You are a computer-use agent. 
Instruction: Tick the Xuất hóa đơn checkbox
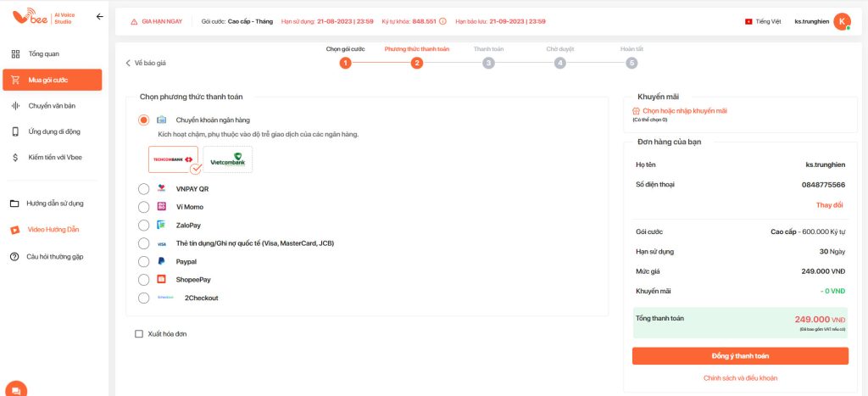click(139, 334)
